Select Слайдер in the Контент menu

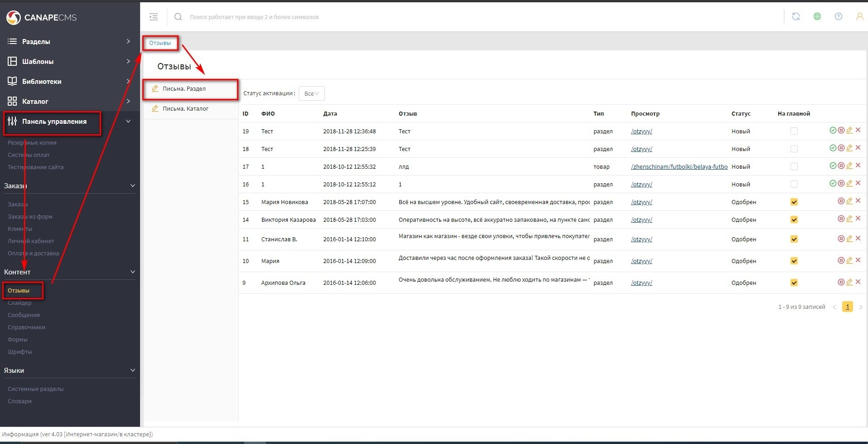[19, 303]
